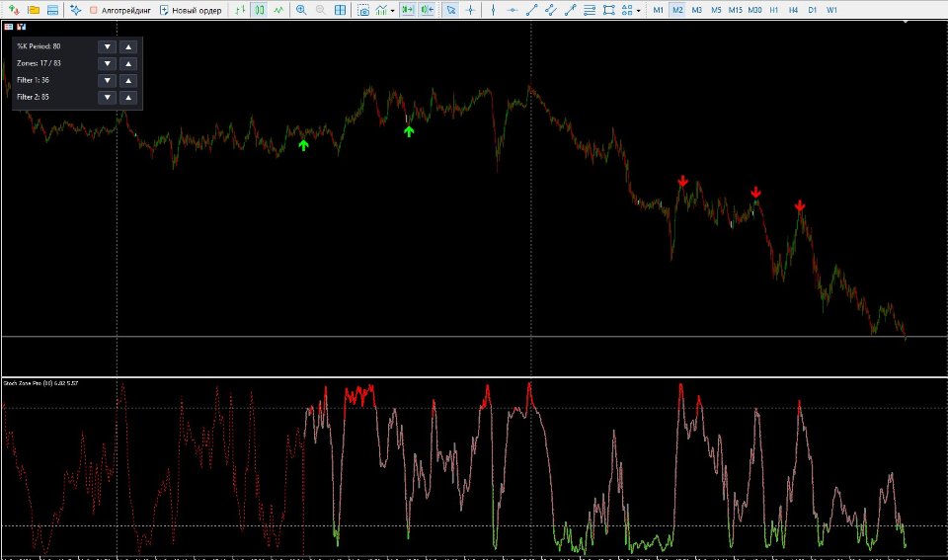Open the indicators list icon
This screenshot has height=560, width=948.
click(381, 10)
